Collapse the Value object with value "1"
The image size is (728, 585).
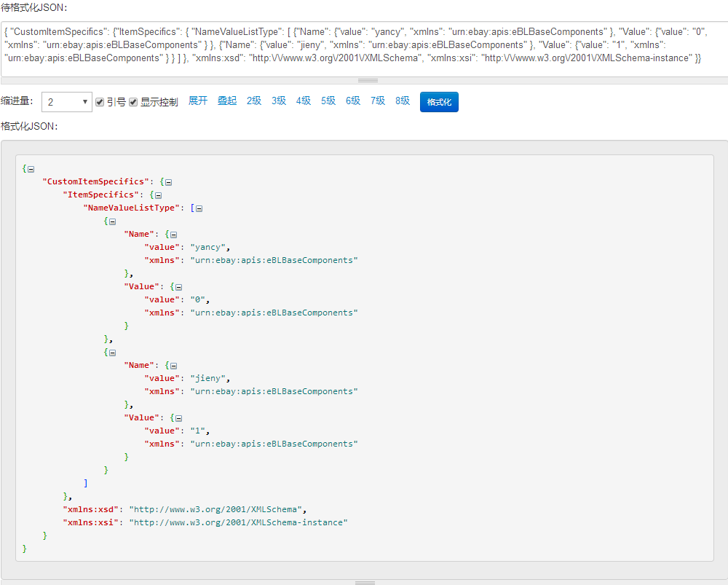[x=179, y=418]
